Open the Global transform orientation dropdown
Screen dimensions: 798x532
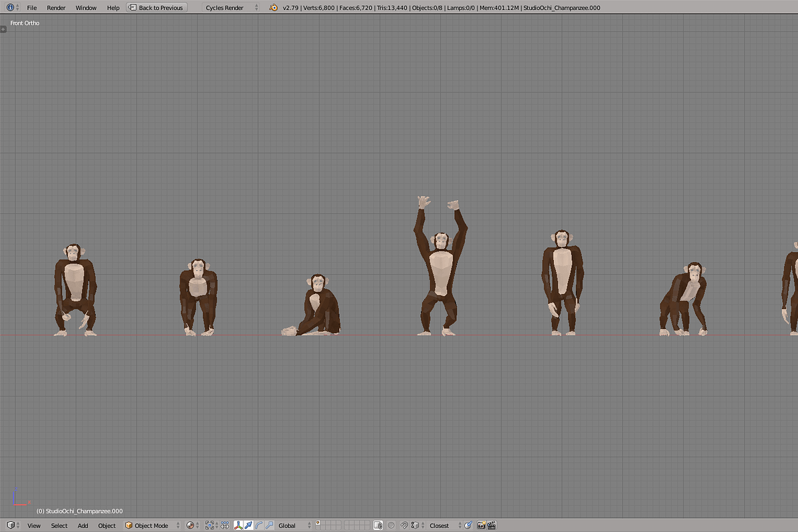295,525
